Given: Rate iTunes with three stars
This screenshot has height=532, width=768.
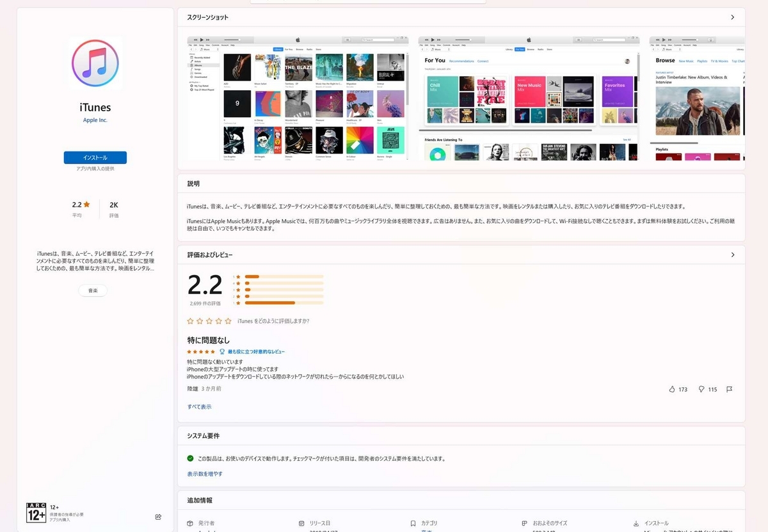Looking at the screenshot, I should click(209, 321).
